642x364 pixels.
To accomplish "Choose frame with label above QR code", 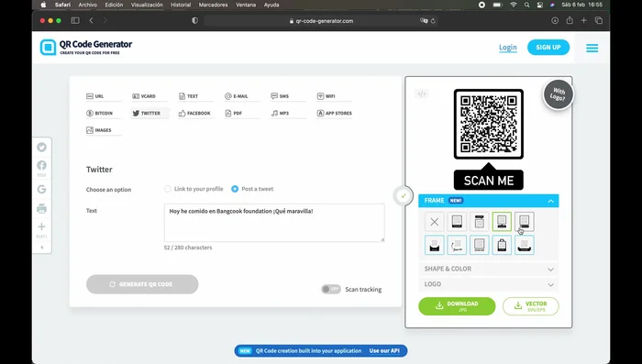I will [480, 222].
